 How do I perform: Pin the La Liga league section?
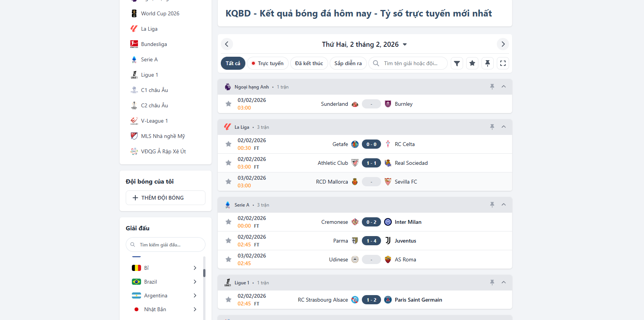tap(492, 127)
